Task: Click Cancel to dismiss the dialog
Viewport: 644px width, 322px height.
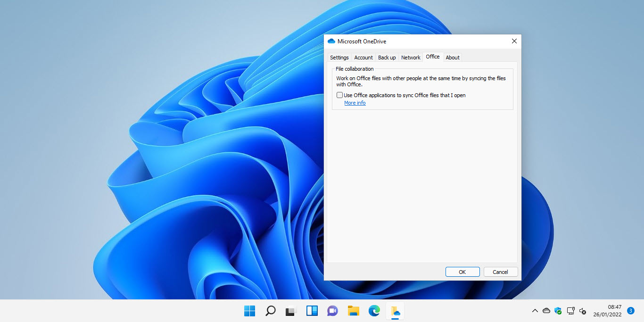Action: click(500, 272)
